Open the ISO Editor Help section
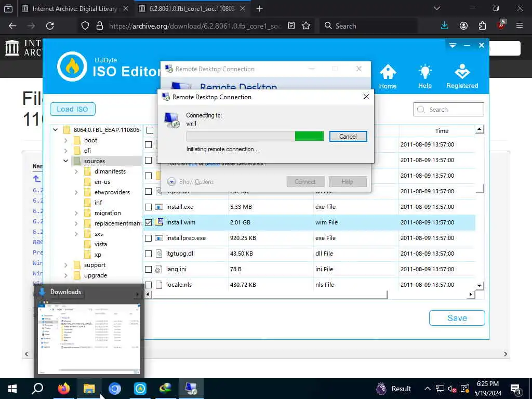 point(424,77)
